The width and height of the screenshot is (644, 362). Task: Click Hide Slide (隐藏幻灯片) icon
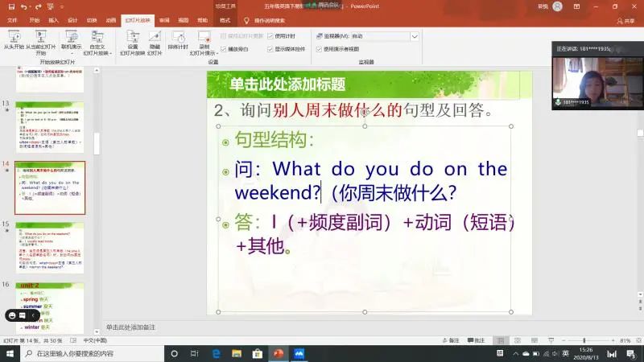point(155,40)
